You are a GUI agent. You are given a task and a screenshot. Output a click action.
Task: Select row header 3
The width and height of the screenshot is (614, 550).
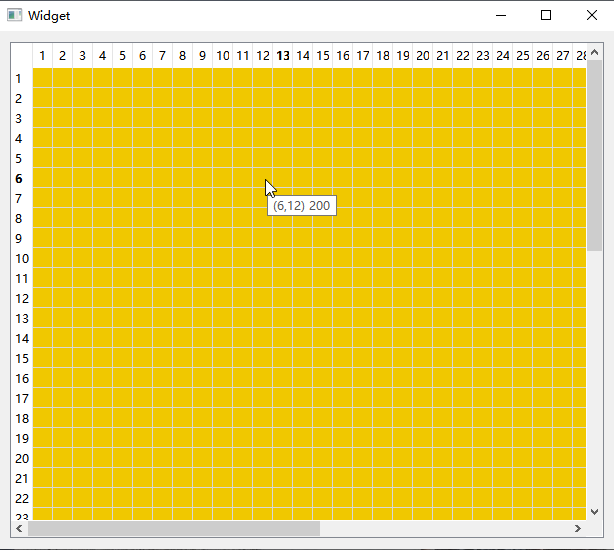click(22, 118)
